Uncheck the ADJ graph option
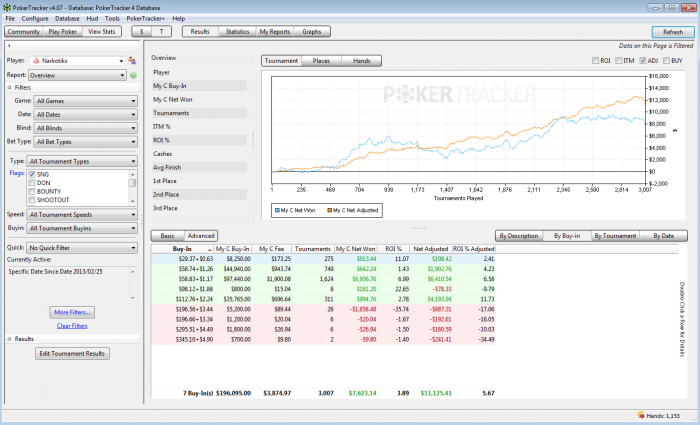This screenshot has height=425, width=700. pyautogui.click(x=642, y=61)
